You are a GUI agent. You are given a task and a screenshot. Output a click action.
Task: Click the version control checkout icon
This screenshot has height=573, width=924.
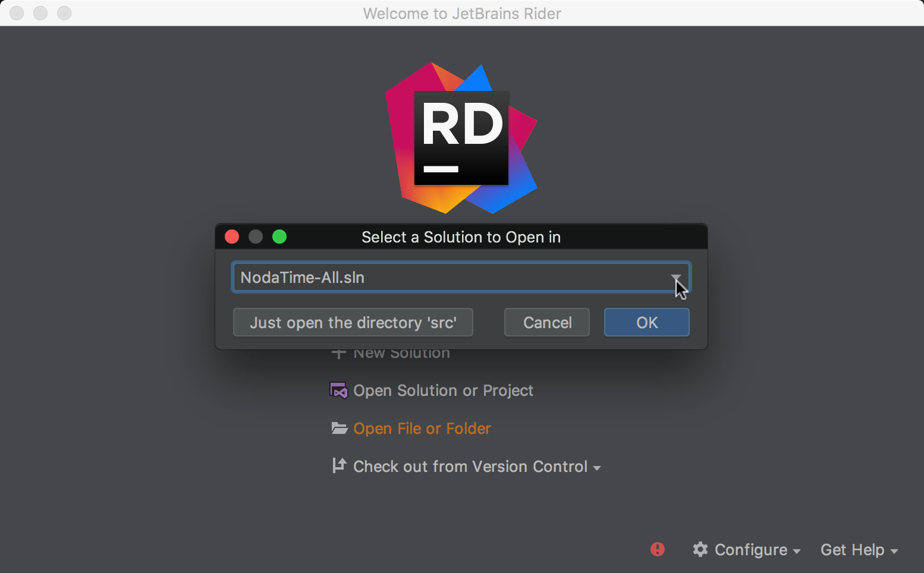coord(339,465)
